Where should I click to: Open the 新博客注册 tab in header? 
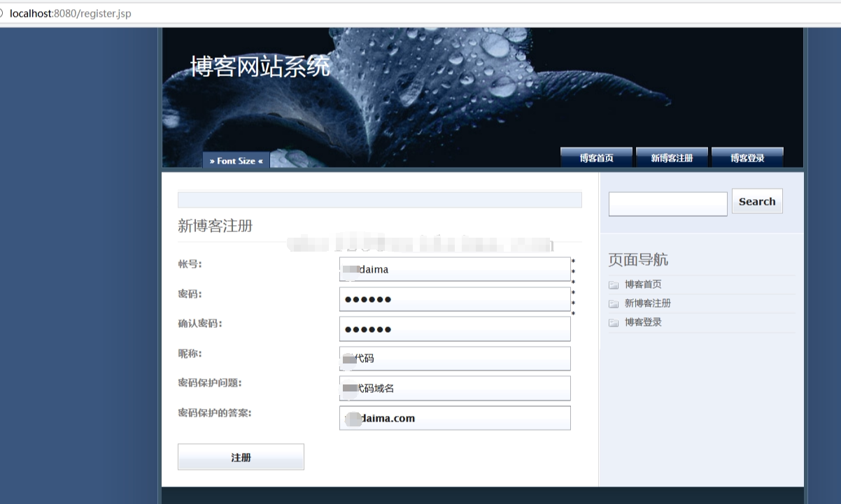[672, 157]
